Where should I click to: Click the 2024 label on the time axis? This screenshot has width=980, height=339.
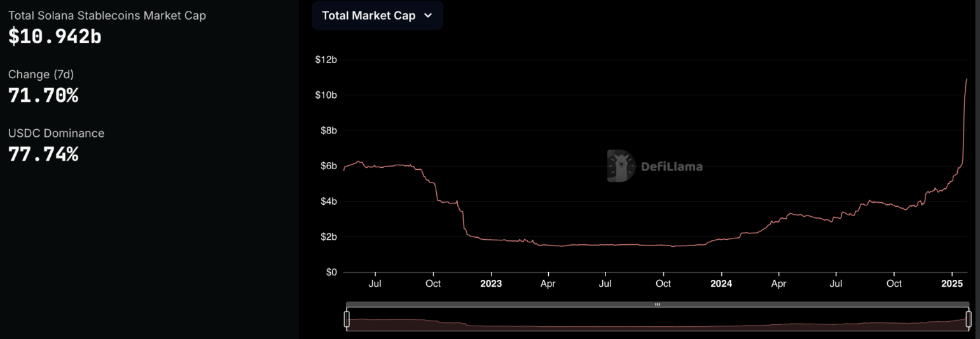722,284
